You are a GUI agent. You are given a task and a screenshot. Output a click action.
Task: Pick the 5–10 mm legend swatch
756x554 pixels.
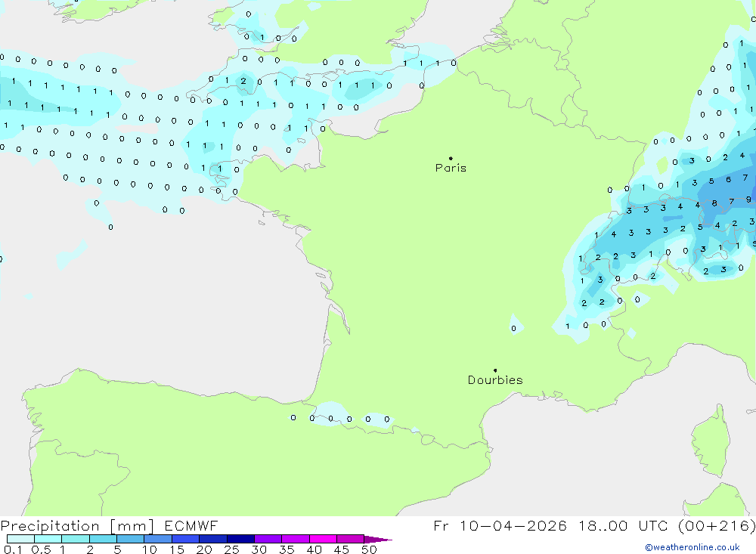pos(131,539)
